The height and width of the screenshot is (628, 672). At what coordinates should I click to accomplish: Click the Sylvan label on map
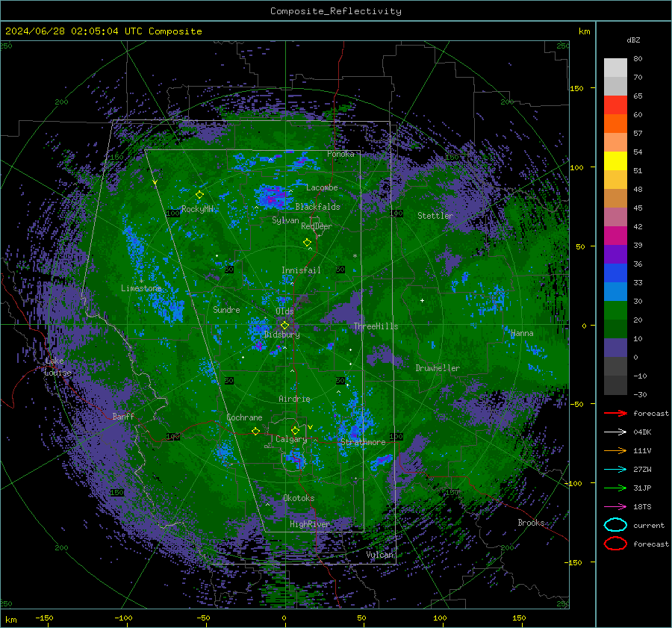click(285, 220)
